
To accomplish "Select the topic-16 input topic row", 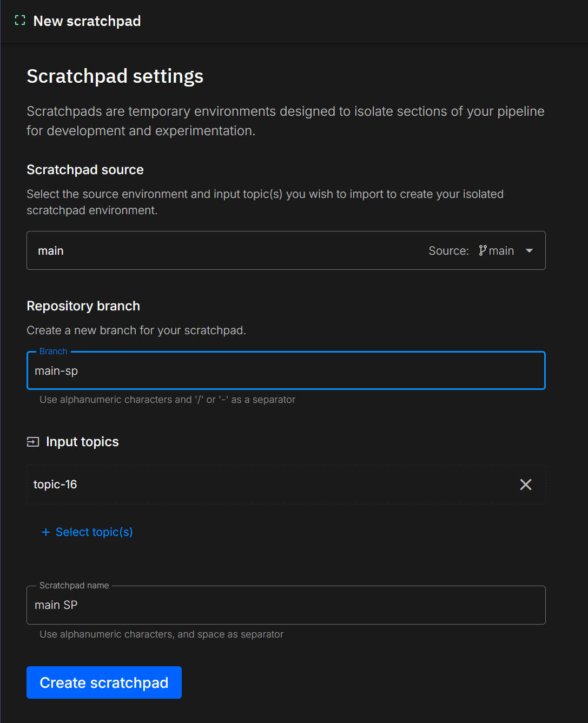I will pos(270,485).
